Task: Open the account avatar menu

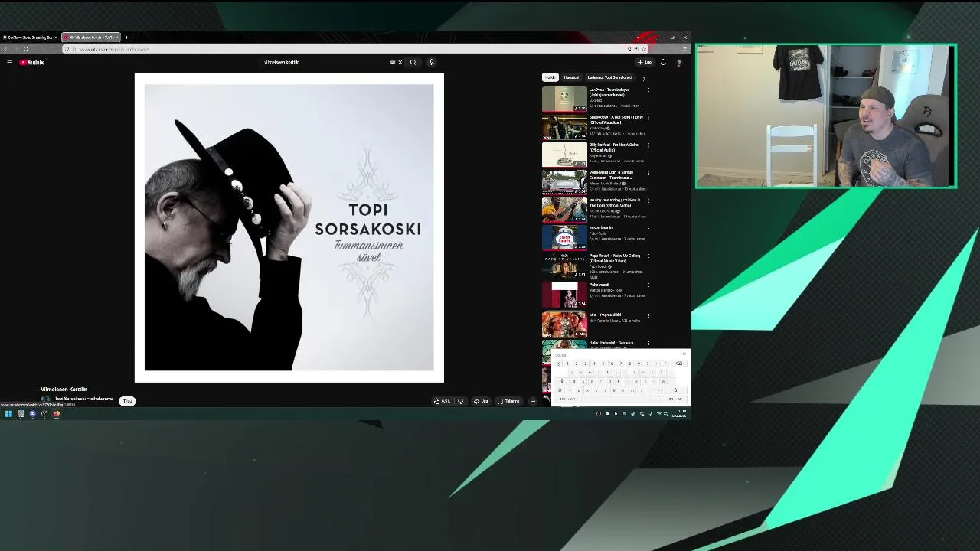Action: [678, 62]
